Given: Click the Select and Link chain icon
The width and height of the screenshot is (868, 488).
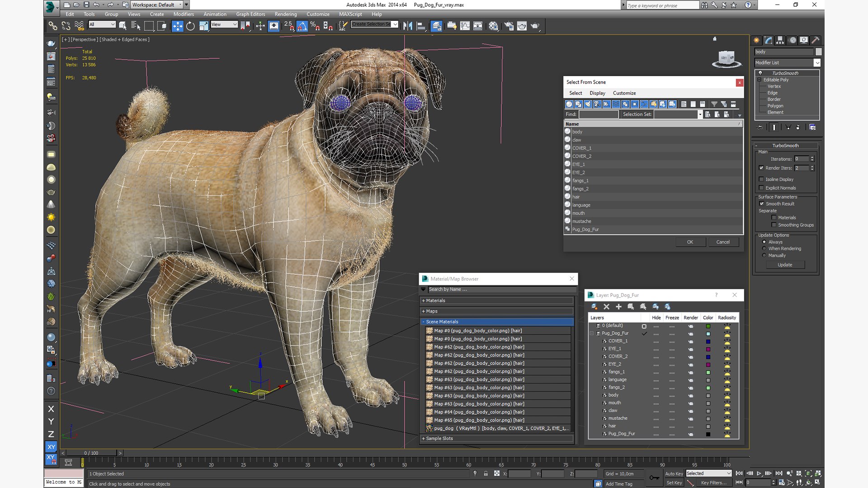Looking at the screenshot, I should pos(53,26).
